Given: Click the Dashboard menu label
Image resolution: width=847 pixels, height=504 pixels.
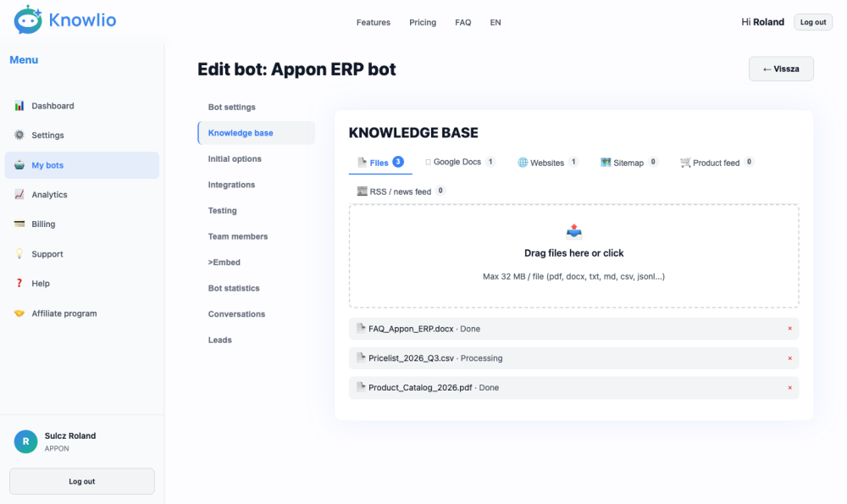Looking at the screenshot, I should (53, 106).
